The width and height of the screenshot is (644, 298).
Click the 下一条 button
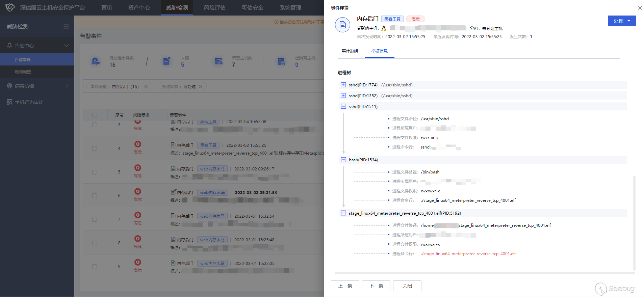pyautogui.click(x=376, y=286)
